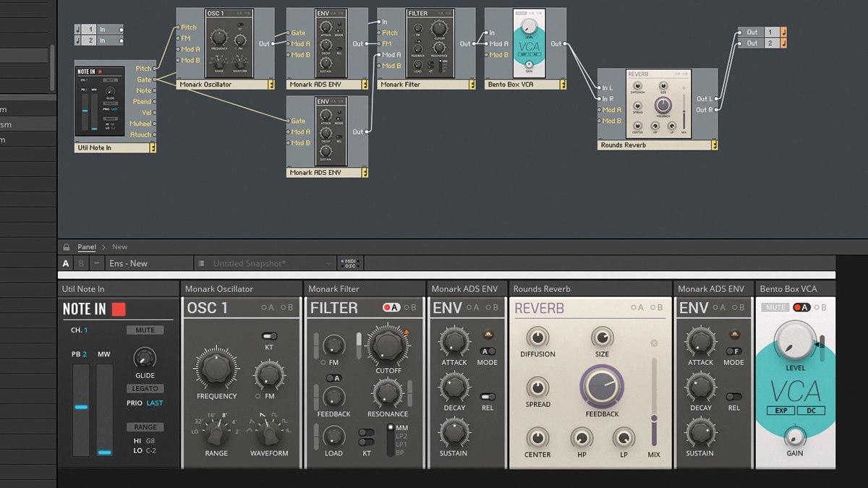This screenshot has height=488, width=868.
Task: Click the note icon on the upper Monark ADS ENV block
Action: [x=365, y=85]
